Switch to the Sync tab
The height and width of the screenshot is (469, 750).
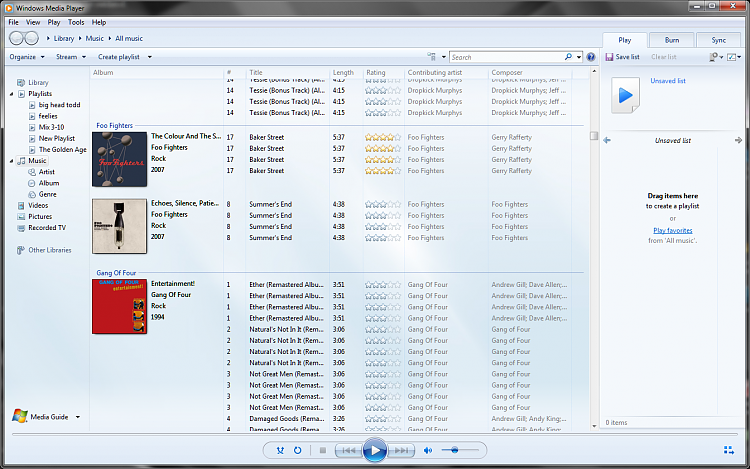click(x=718, y=40)
